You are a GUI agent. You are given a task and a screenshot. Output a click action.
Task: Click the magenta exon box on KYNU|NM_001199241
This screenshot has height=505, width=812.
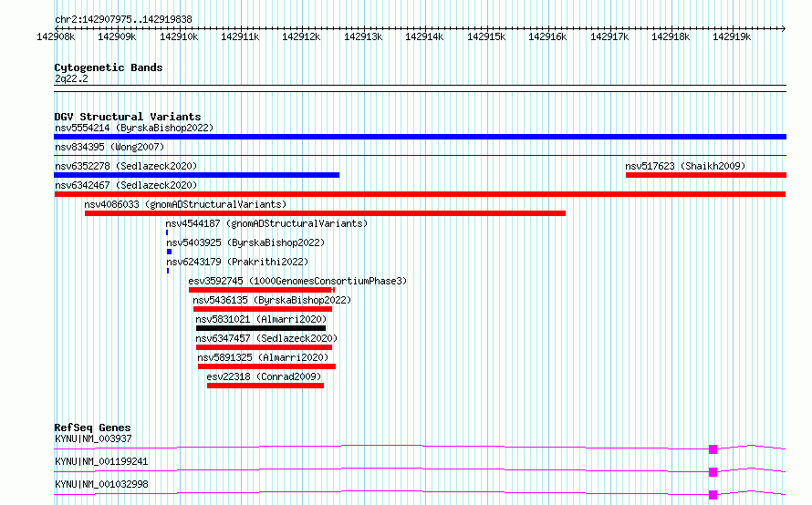pos(713,472)
